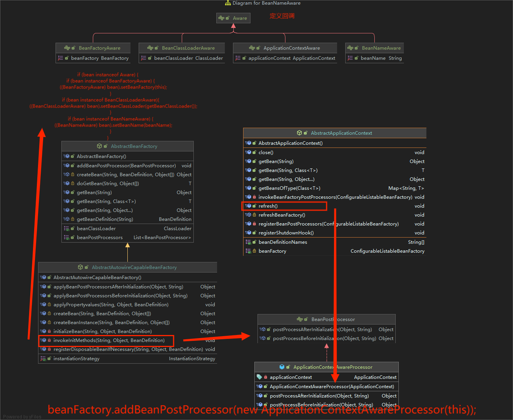Click the Map<String, T> return type
Screen dimensions: 513x420
pos(406,188)
